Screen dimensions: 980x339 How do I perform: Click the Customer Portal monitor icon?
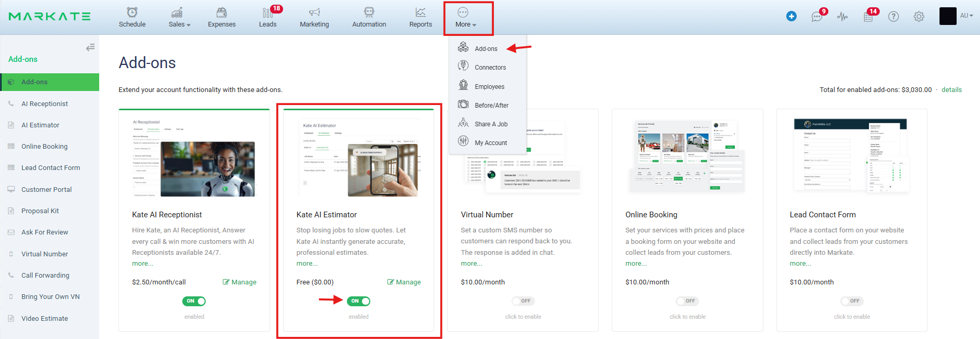pyautogui.click(x=11, y=189)
